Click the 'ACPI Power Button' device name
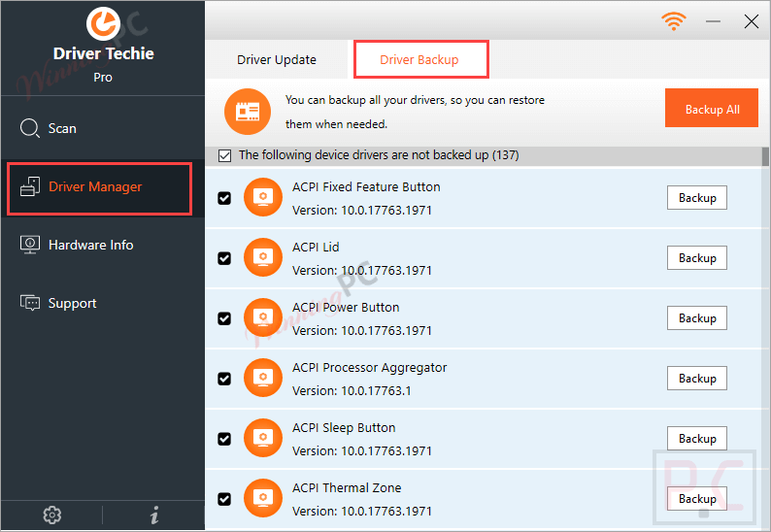The image size is (771, 532). [x=346, y=308]
